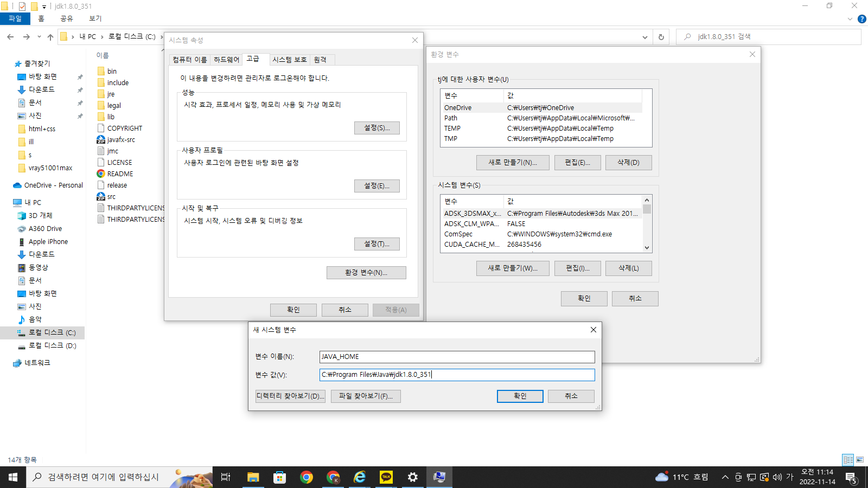Click the 변수 값 input field
The width and height of the screenshot is (868, 488).
click(x=457, y=375)
